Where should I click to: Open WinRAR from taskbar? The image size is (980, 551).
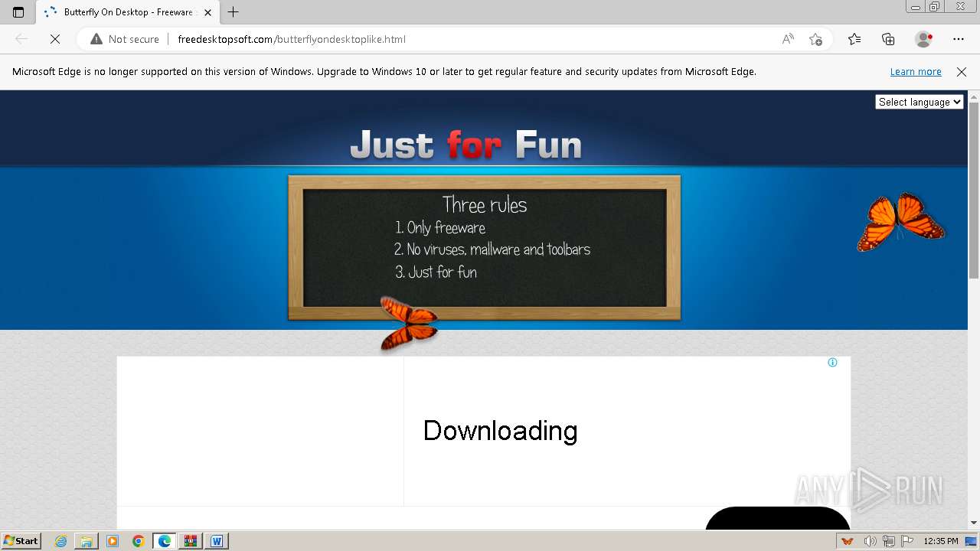tap(191, 541)
